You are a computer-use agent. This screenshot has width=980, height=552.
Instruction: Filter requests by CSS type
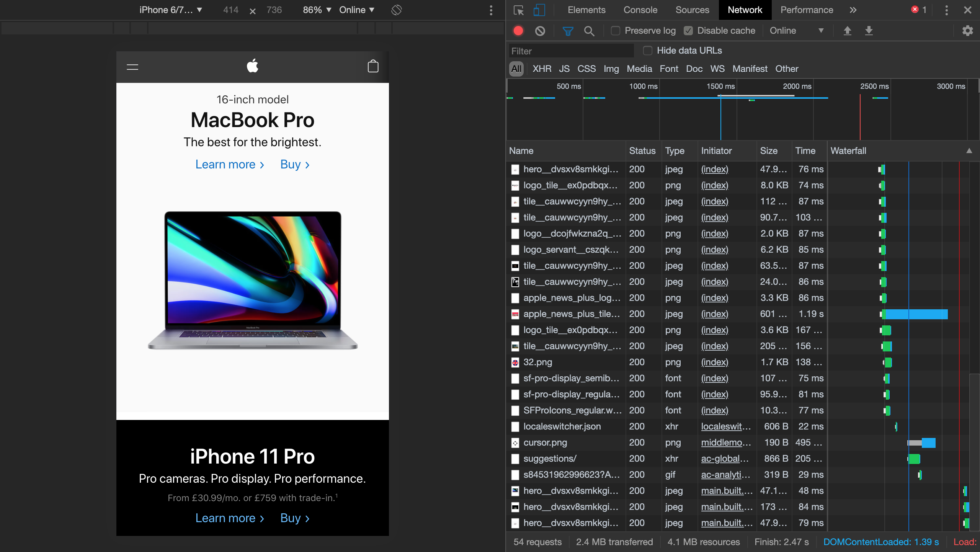586,69
